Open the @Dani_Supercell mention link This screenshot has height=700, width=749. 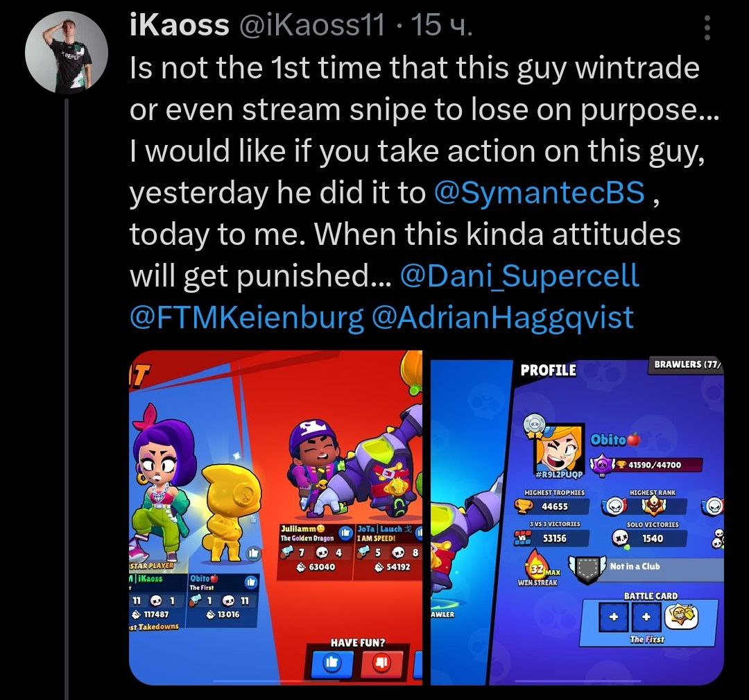pos(519,275)
